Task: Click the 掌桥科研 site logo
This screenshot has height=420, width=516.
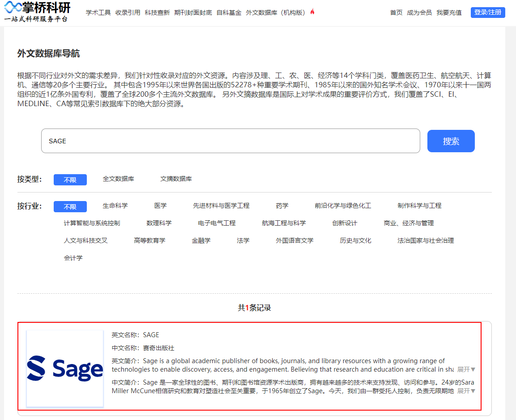Action: 37,12
